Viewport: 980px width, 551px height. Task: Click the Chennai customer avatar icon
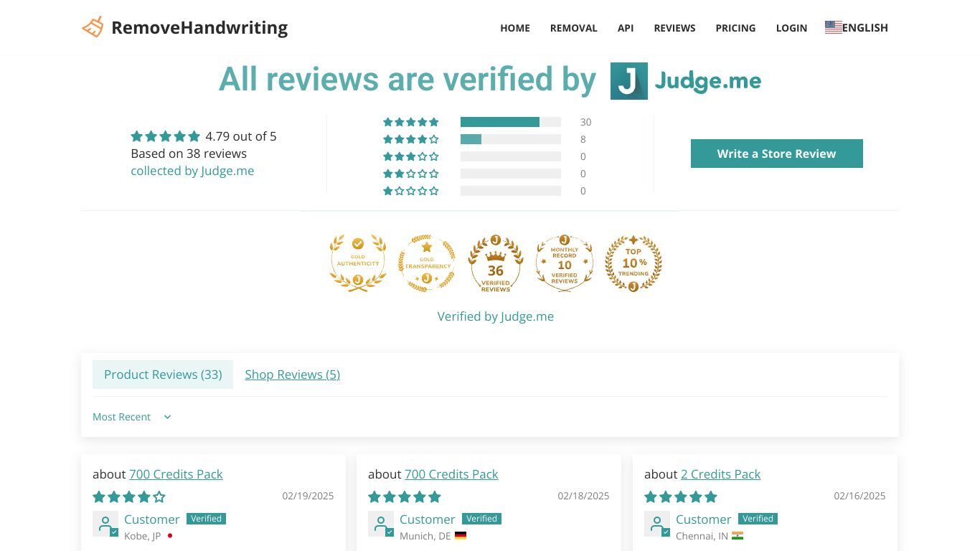click(x=657, y=524)
